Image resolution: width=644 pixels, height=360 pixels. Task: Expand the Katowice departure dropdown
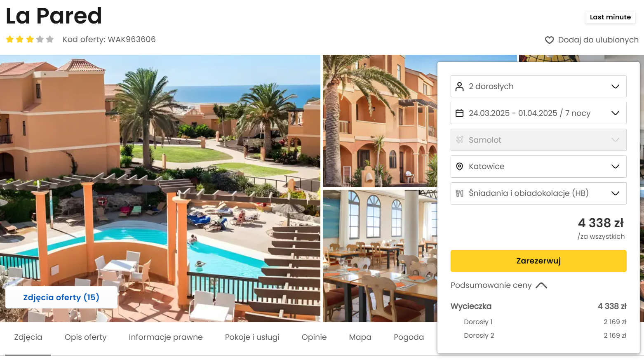538,167
